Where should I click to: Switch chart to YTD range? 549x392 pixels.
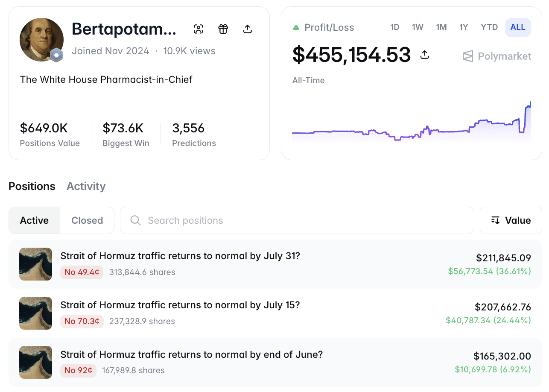click(489, 27)
